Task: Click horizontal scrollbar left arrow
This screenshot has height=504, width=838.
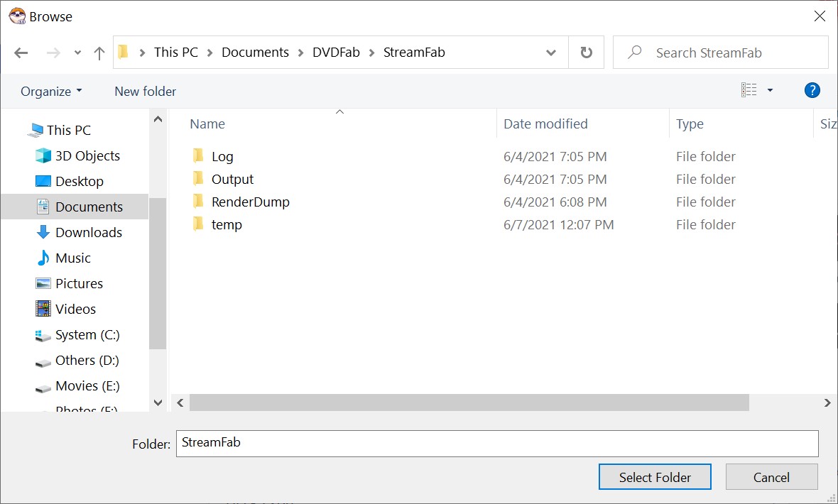Action: click(x=180, y=403)
